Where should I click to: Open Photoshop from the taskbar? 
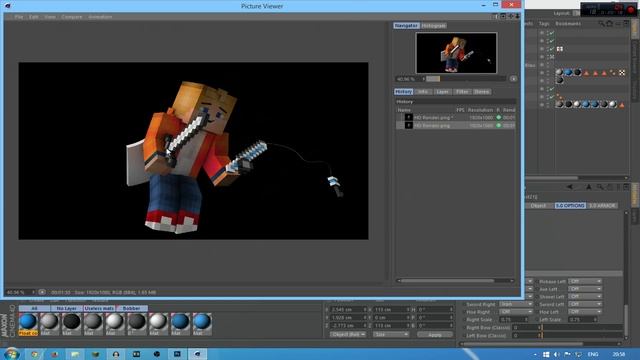(x=177, y=354)
